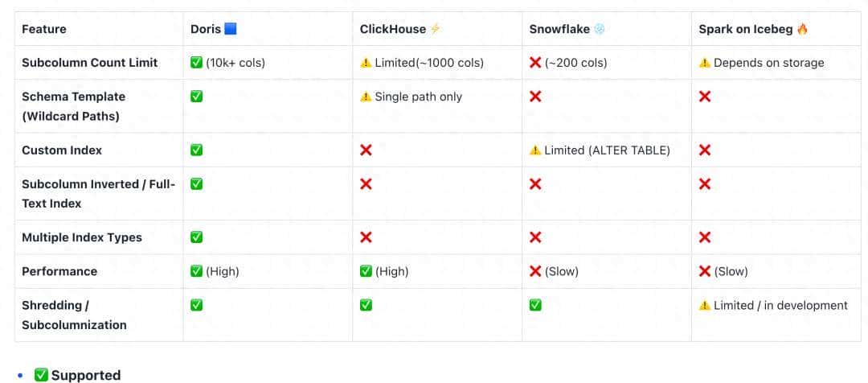Click the "Feature" column header

pos(44,29)
